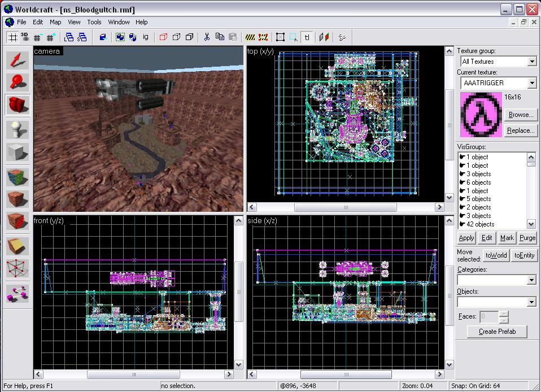The image size is (541, 392).
Task: Open the Tools menu
Action: point(94,22)
